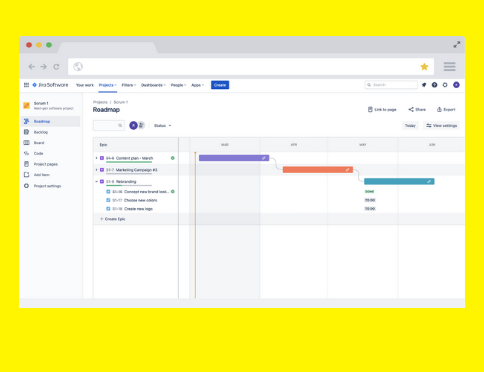Click the Link to page button
Image resolution: width=484 pixels, height=372 pixels.
(382, 109)
